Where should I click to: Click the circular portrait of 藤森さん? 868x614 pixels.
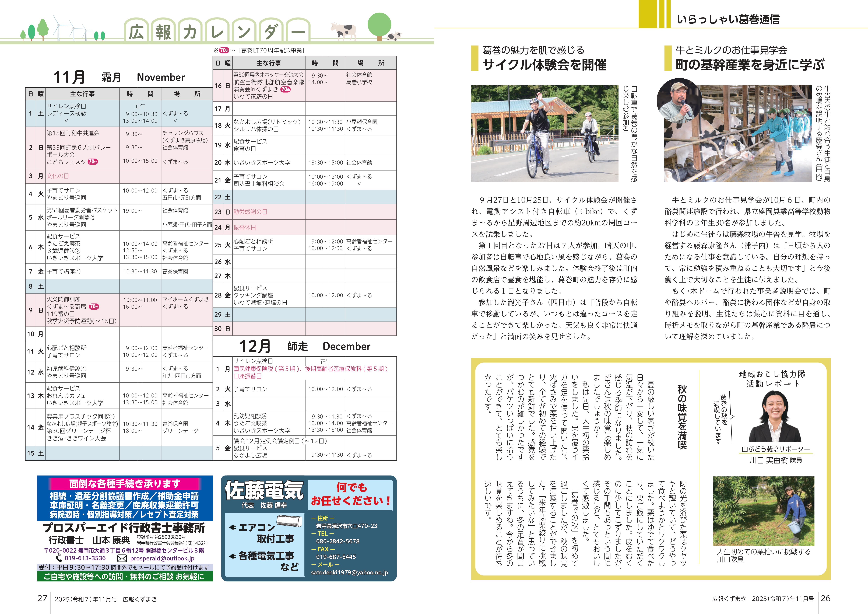(679, 101)
